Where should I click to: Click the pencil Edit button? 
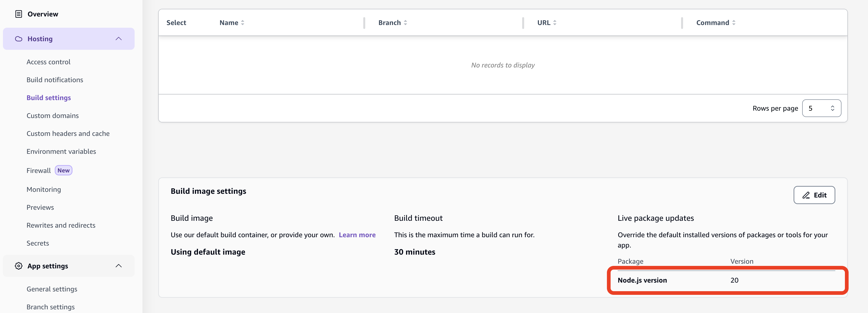click(x=814, y=195)
